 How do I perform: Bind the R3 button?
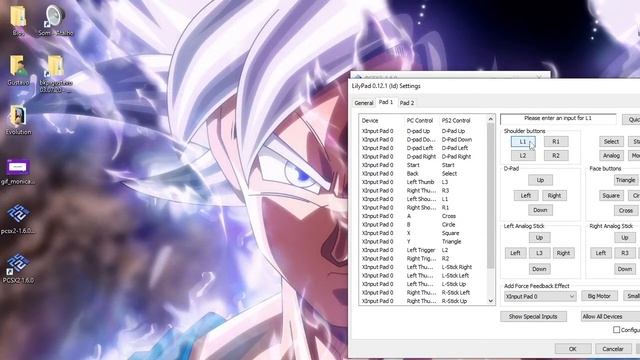click(x=624, y=253)
